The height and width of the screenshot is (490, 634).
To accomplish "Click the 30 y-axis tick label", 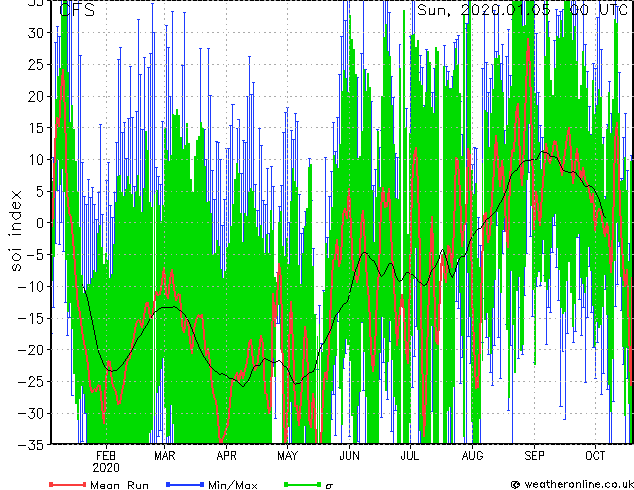I will 35,33.
